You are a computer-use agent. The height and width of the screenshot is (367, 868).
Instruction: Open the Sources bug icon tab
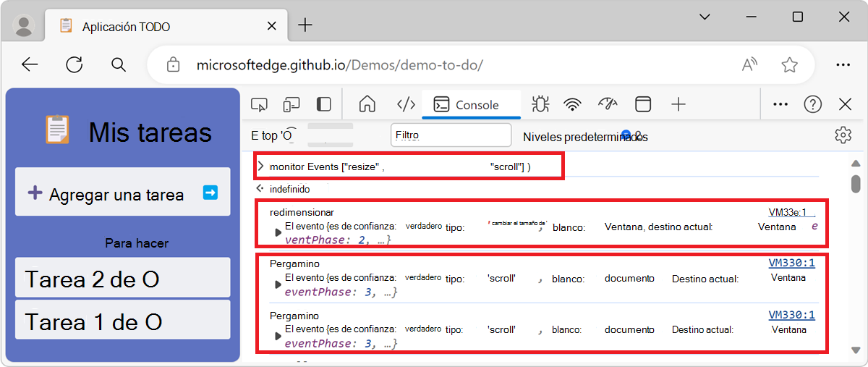(x=540, y=105)
